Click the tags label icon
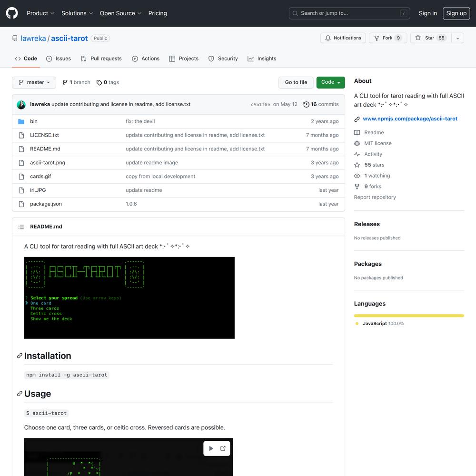Image resolution: width=476 pixels, height=476 pixels. (99, 82)
